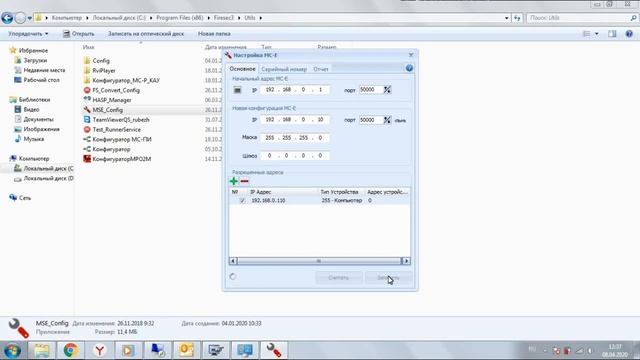Click Новая папка in toolbar
Screen dimensions: 640x360
[x=214, y=34]
